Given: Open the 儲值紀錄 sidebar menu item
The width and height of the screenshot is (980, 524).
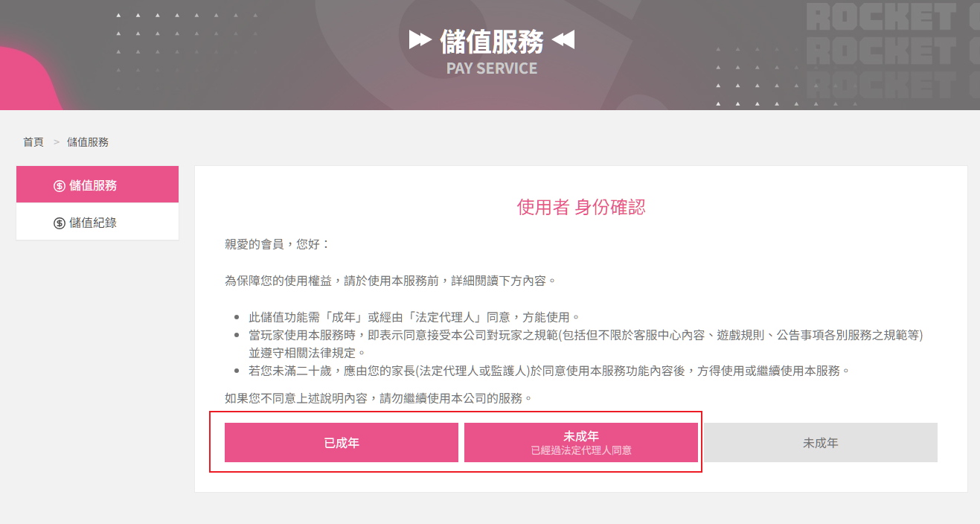Looking at the screenshot, I should point(97,222).
